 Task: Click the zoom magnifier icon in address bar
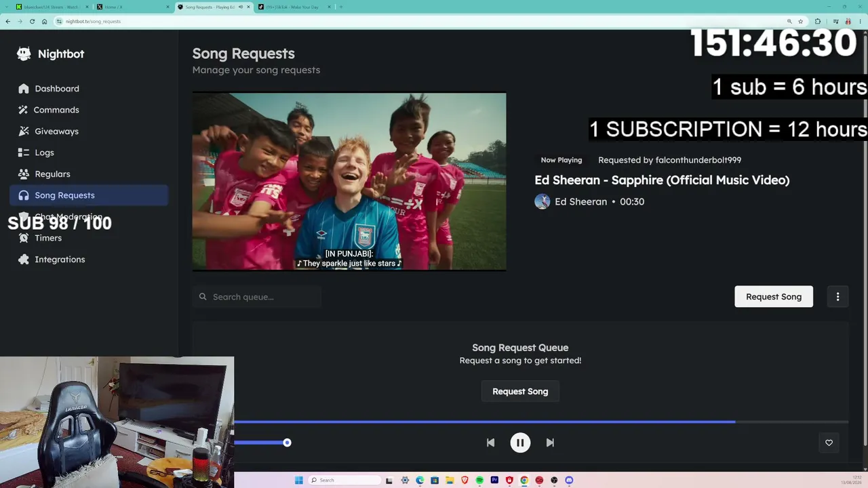coord(789,21)
